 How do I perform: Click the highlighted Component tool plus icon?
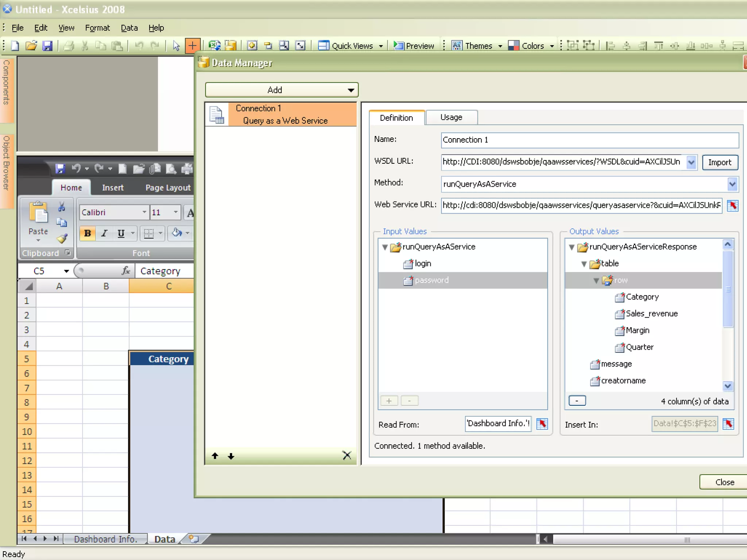[192, 46]
